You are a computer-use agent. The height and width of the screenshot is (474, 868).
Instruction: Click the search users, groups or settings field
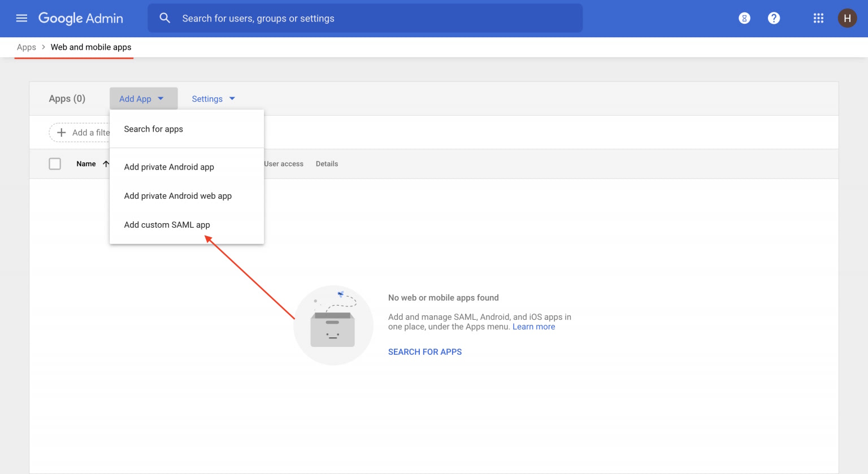(373, 19)
